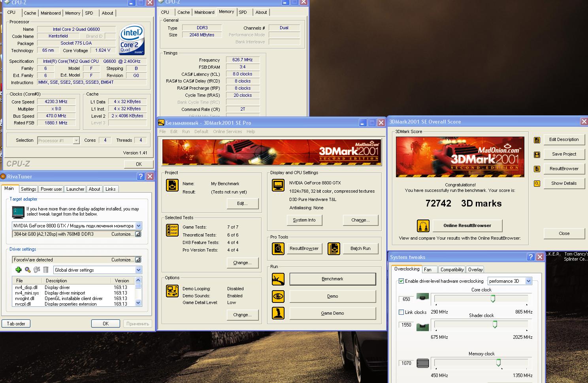
Task: Click the Memory clock slider thumb
Action: click(x=498, y=362)
